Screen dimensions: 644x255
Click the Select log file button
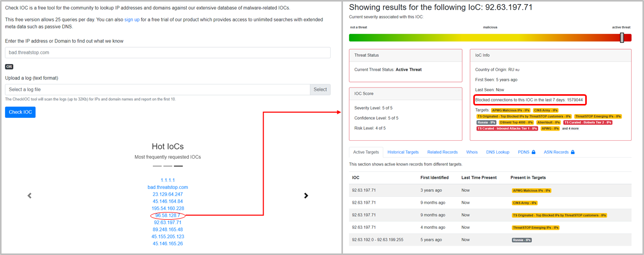coord(320,90)
